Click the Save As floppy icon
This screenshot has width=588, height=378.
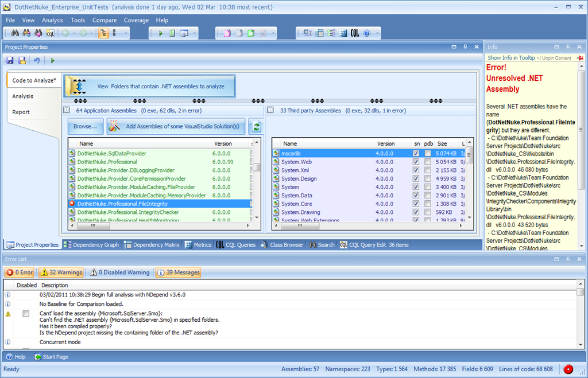22,60
